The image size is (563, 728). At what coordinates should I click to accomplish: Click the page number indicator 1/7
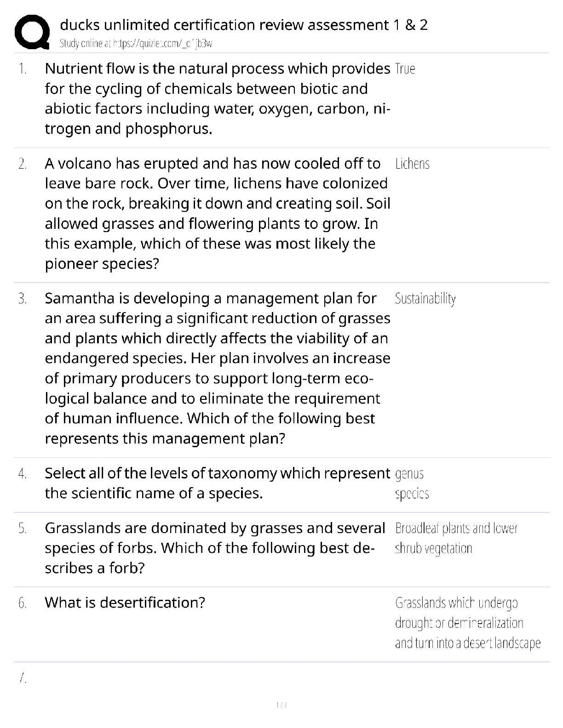coord(281,705)
